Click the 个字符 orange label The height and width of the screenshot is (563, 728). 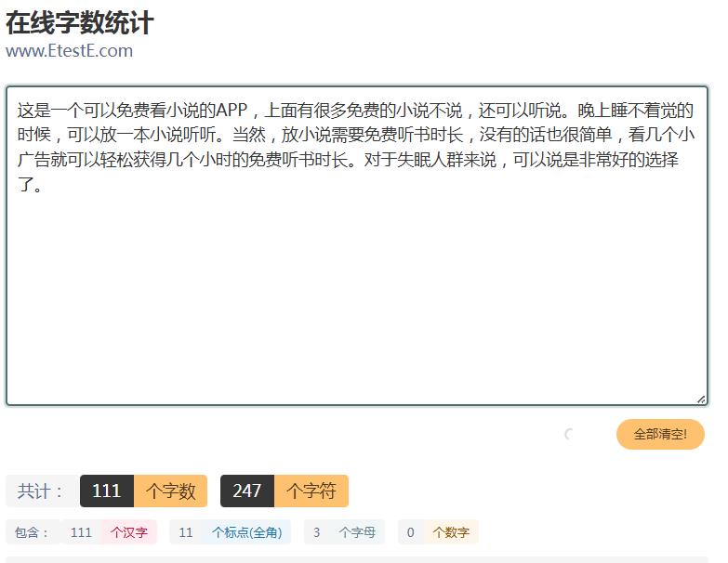click(x=311, y=491)
